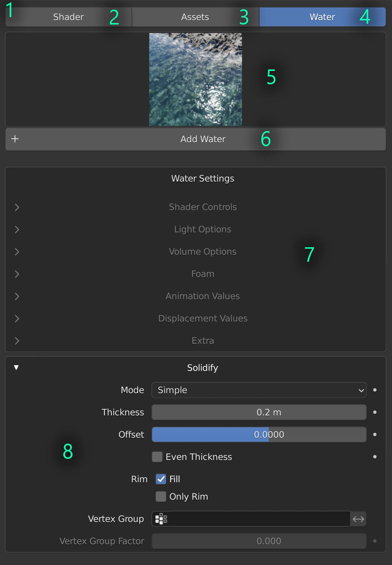Click the vertex group grid icon
The height and width of the screenshot is (565, 392).
click(x=161, y=519)
